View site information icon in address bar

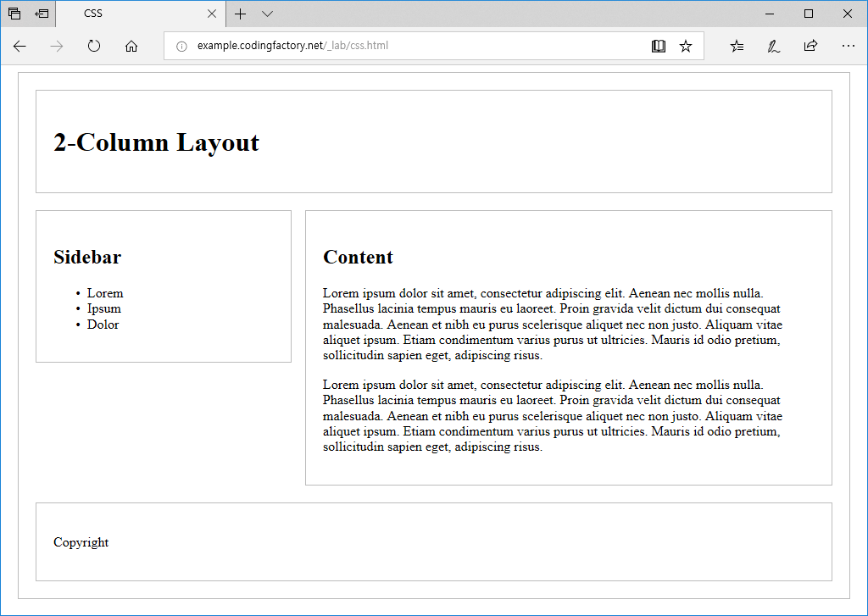[x=181, y=46]
